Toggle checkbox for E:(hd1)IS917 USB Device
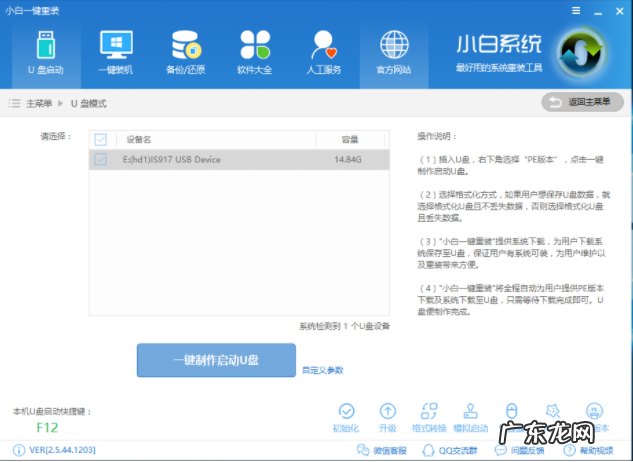Screen dimensions: 633x462 tap(101, 159)
